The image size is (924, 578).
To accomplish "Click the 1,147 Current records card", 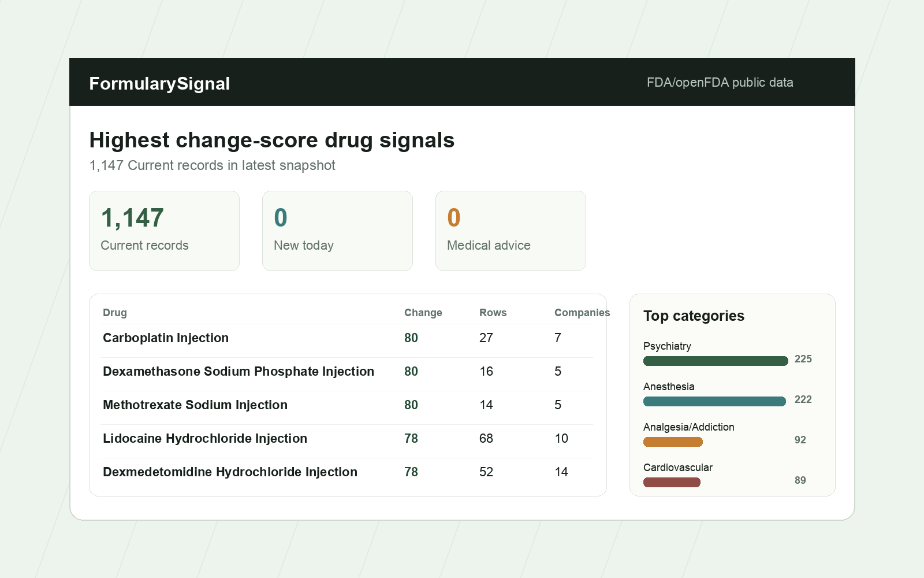I will 164,231.
